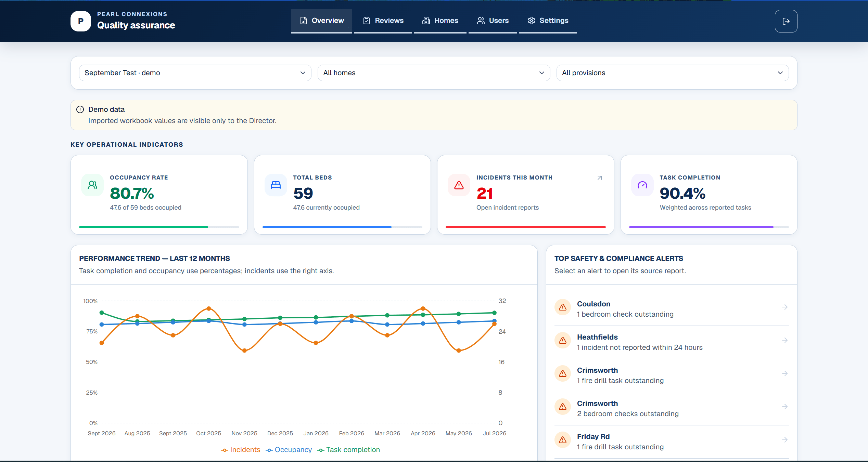
Task: Open the September Test · demo dropdown
Action: pos(195,73)
